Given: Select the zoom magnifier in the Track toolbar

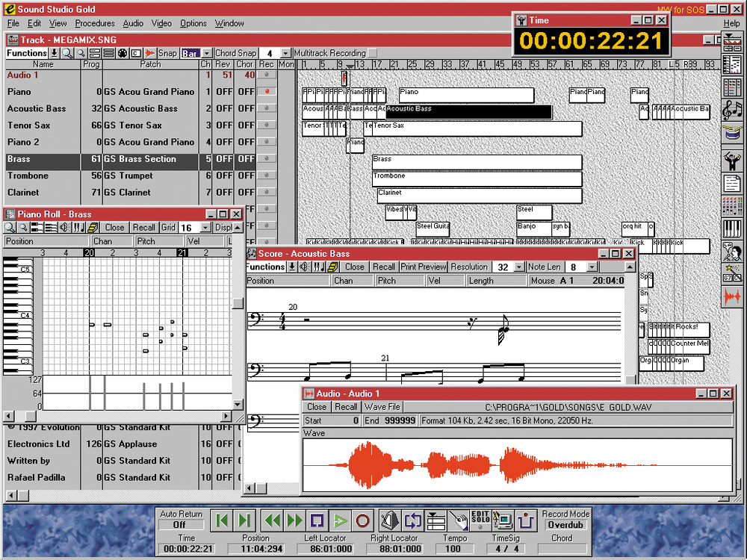Looking at the screenshot, I should pos(67,52).
